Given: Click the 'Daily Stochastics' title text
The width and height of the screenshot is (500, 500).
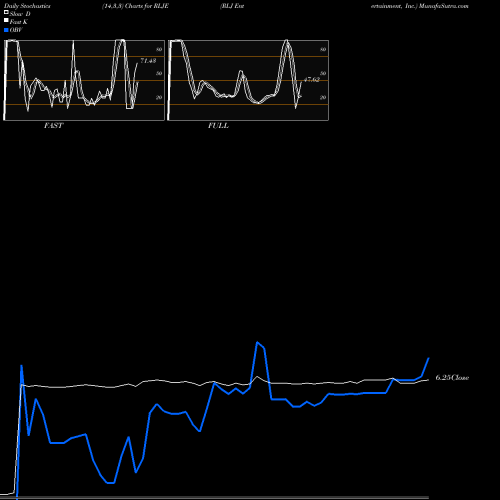Looking at the screenshot, I should click(x=27, y=6).
